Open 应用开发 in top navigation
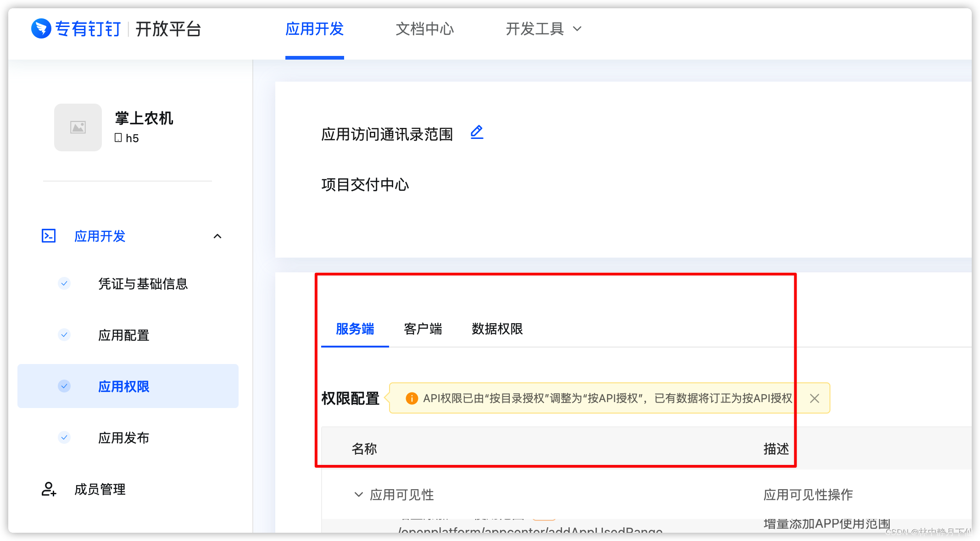This screenshot has height=541, width=980. (x=314, y=28)
